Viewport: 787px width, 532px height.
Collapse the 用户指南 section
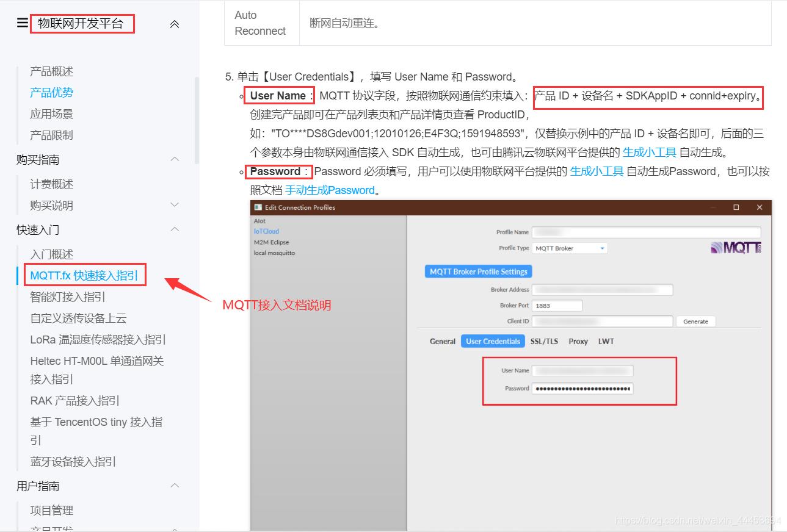tap(175, 486)
